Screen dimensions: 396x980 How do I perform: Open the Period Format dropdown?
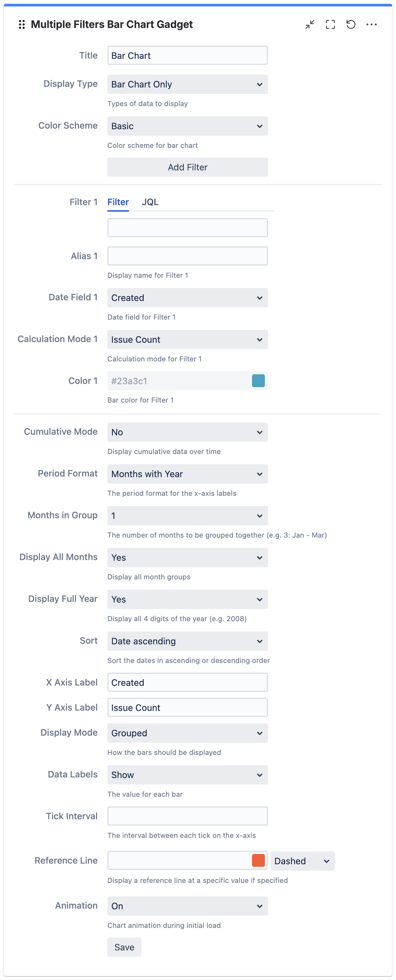187,474
